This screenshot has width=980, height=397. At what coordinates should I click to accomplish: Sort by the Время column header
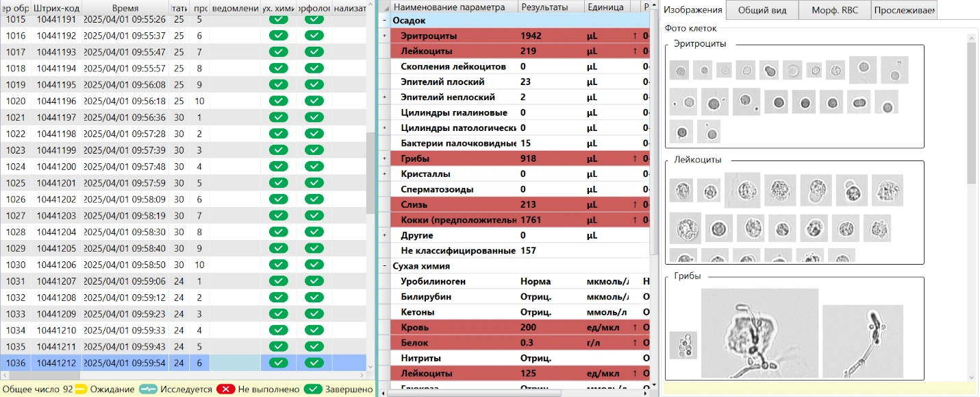(125, 8)
